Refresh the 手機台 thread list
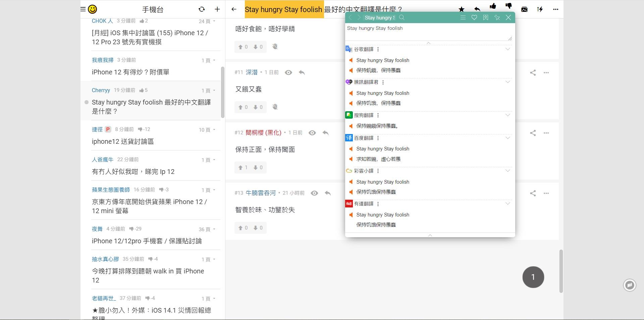 coord(202,9)
